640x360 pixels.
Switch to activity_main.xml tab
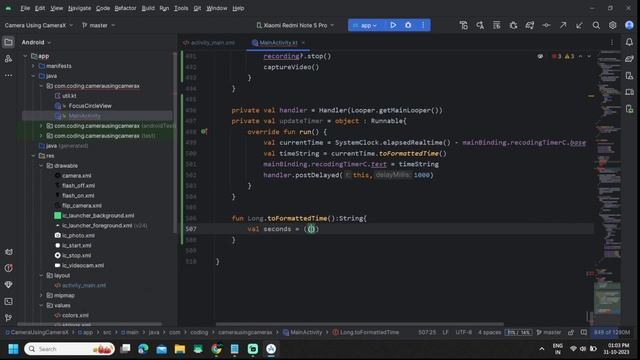(x=209, y=42)
